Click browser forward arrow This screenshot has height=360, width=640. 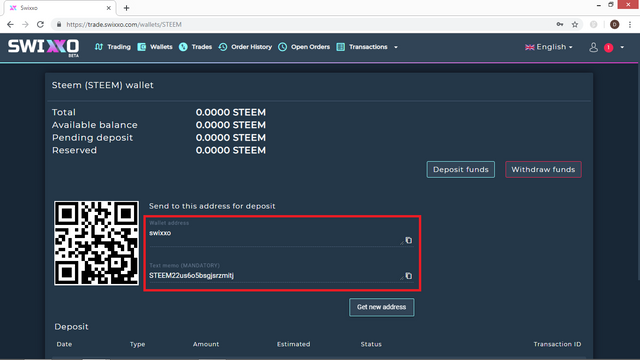tap(25, 24)
